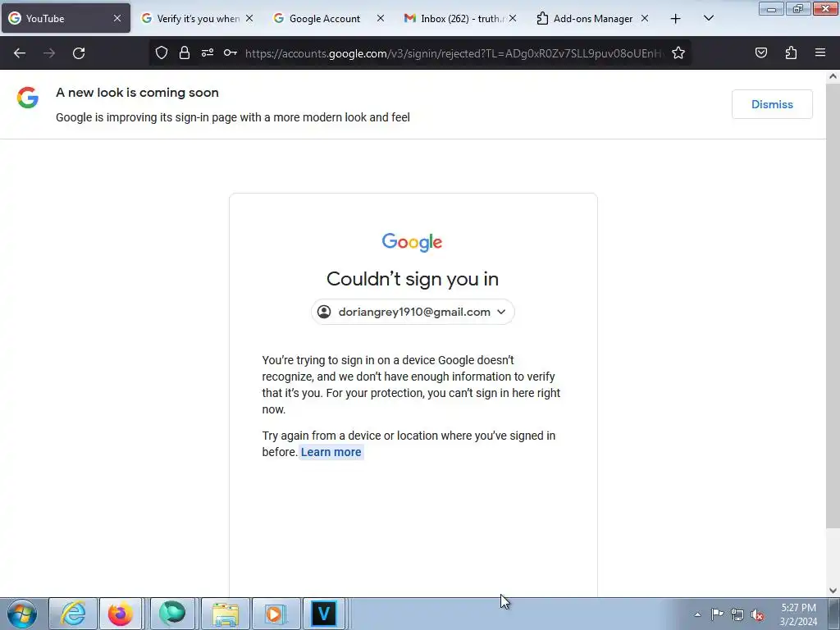The image size is (840, 630).
Task: Switch to the YouTube tab
Action: click(x=66, y=18)
